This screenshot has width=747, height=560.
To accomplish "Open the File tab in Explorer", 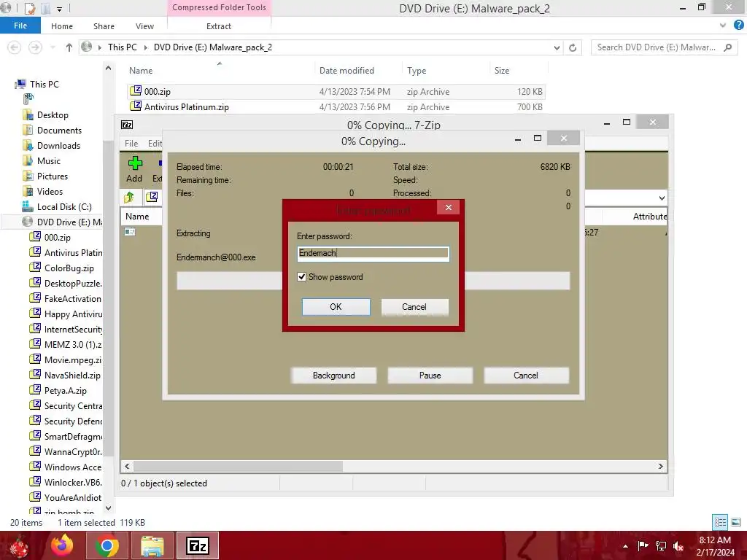I will [20, 26].
